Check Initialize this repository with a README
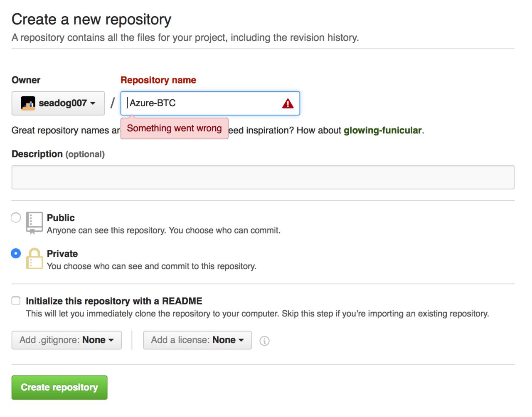 16,301
